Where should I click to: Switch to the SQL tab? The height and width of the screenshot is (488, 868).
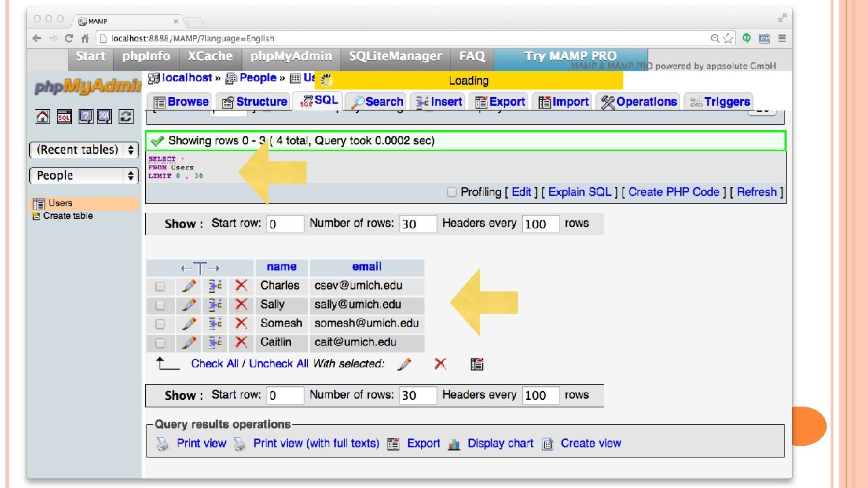(x=317, y=100)
